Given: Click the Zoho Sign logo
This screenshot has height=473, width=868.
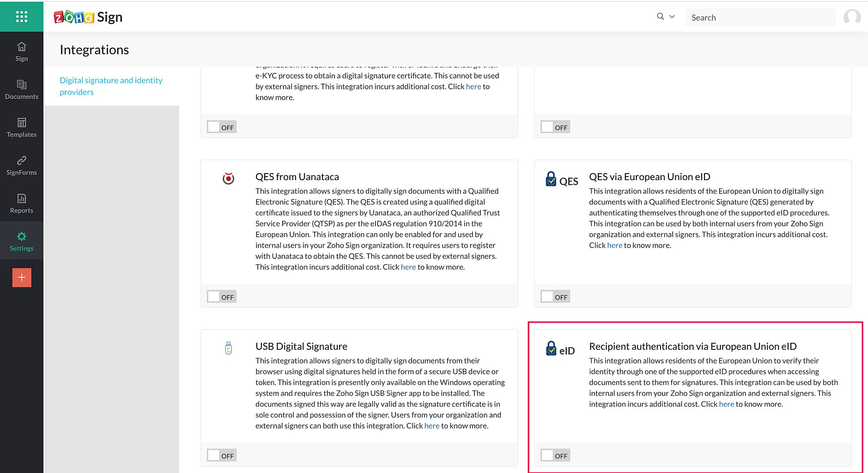Looking at the screenshot, I should click(x=88, y=17).
